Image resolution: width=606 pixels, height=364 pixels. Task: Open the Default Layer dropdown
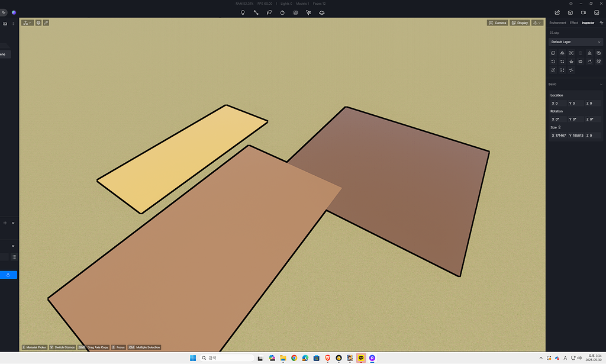(575, 42)
